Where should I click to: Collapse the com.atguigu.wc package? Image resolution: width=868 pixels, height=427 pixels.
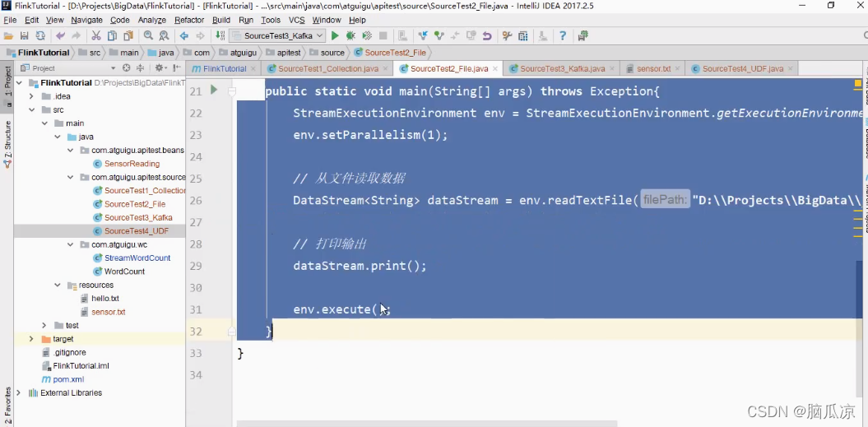tap(70, 244)
